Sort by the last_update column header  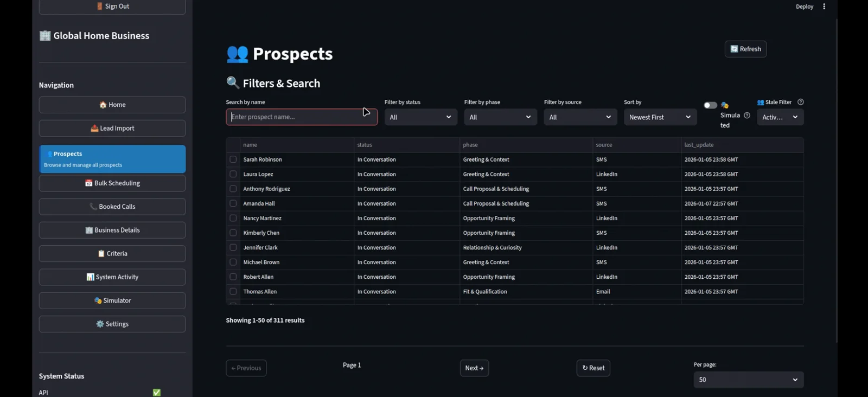click(x=743, y=145)
